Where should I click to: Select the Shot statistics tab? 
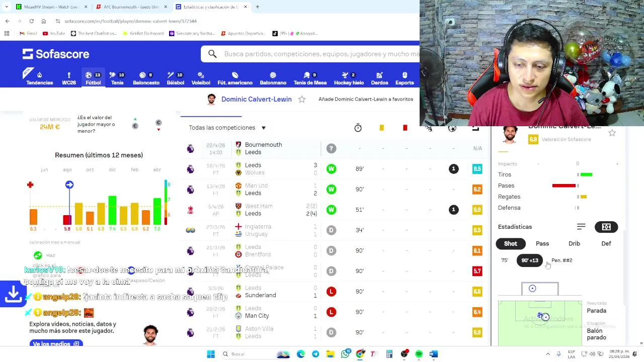(x=510, y=243)
